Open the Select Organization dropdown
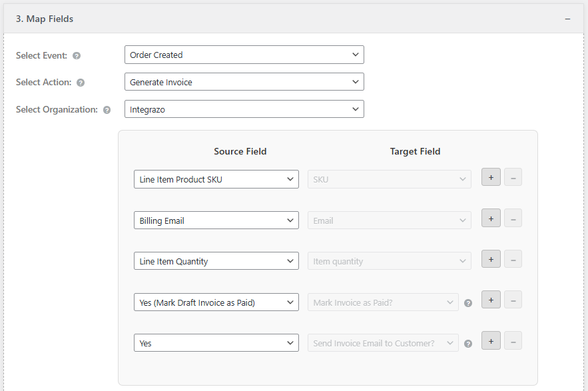588x391 pixels. pos(244,109)
